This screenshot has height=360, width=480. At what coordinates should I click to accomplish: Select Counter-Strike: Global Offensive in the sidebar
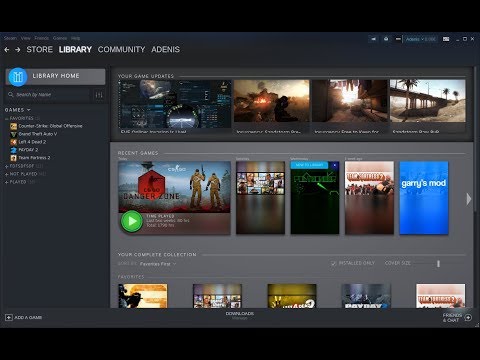pos(50,126)
